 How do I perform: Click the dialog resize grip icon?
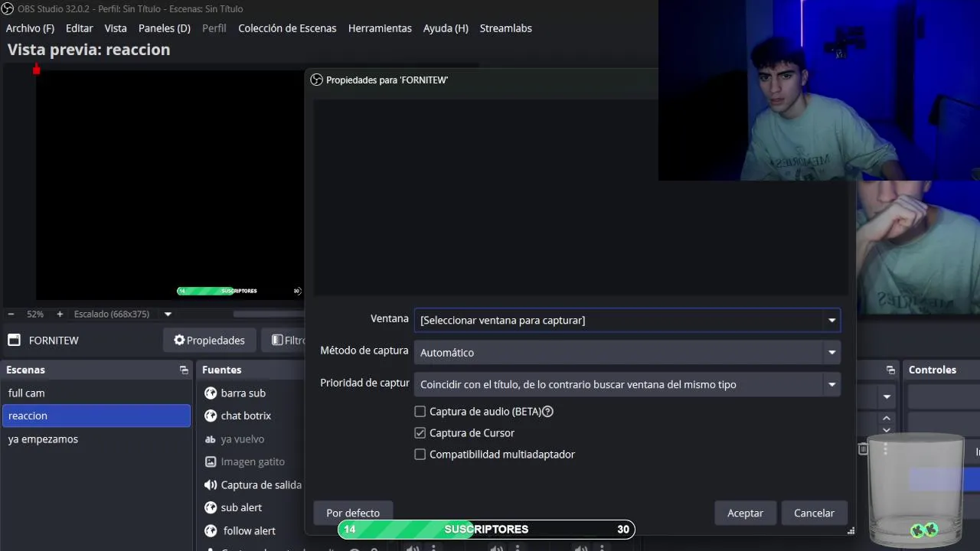[851, 530]
